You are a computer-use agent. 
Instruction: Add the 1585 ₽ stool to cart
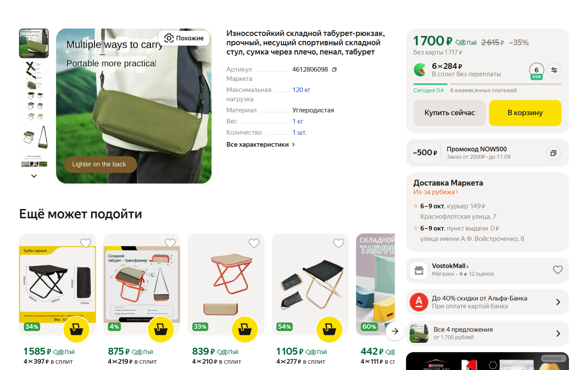pos(77,329)
